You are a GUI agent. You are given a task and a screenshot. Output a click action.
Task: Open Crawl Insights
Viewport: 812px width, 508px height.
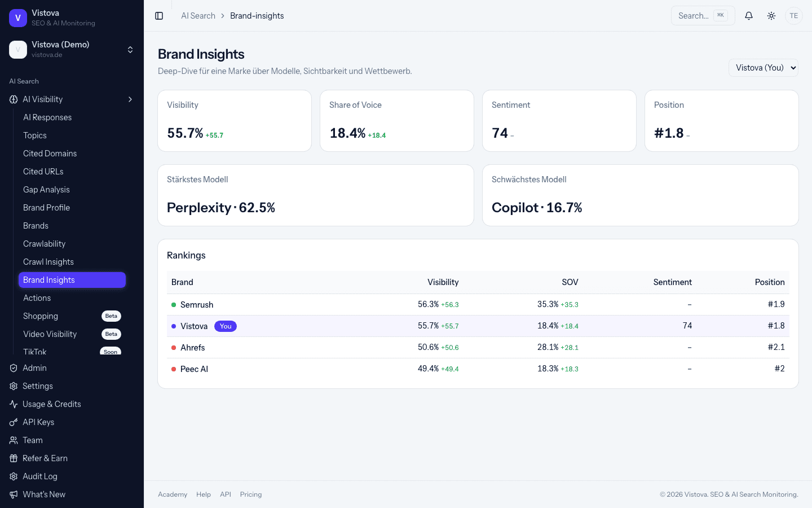point(72,262)
